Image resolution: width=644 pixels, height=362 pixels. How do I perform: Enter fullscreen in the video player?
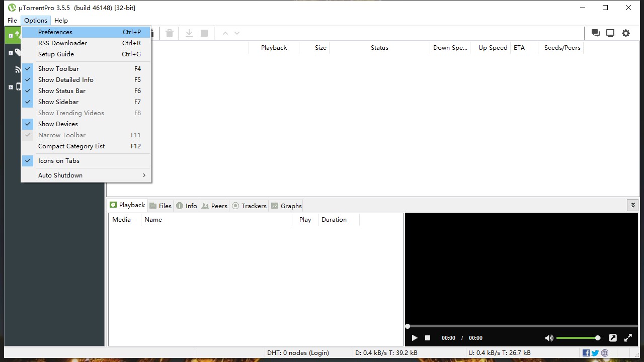tap(628, 338)
